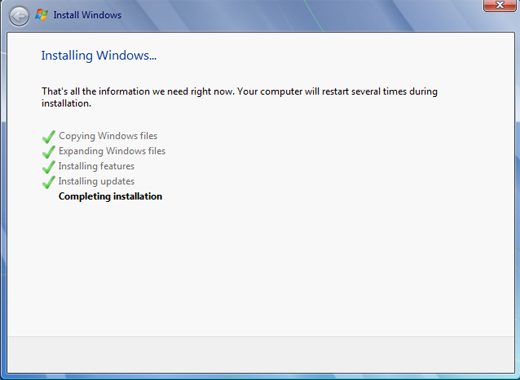Click the green checkmark beside Installing features
This screenshot has width=520, height=380.
49,167
